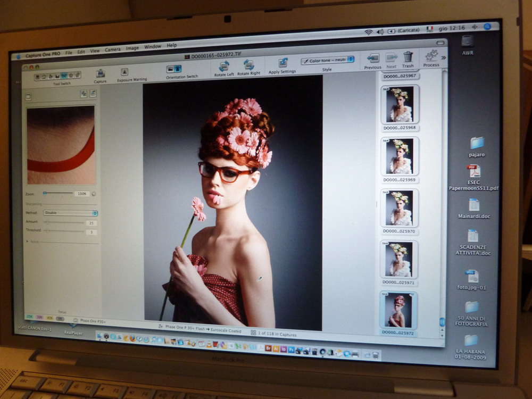Click the Rotate Right icon
532x399 pixels.
248,65
